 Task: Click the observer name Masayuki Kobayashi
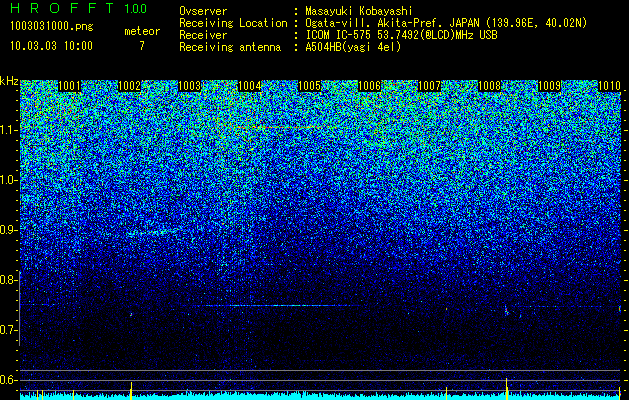359,11
